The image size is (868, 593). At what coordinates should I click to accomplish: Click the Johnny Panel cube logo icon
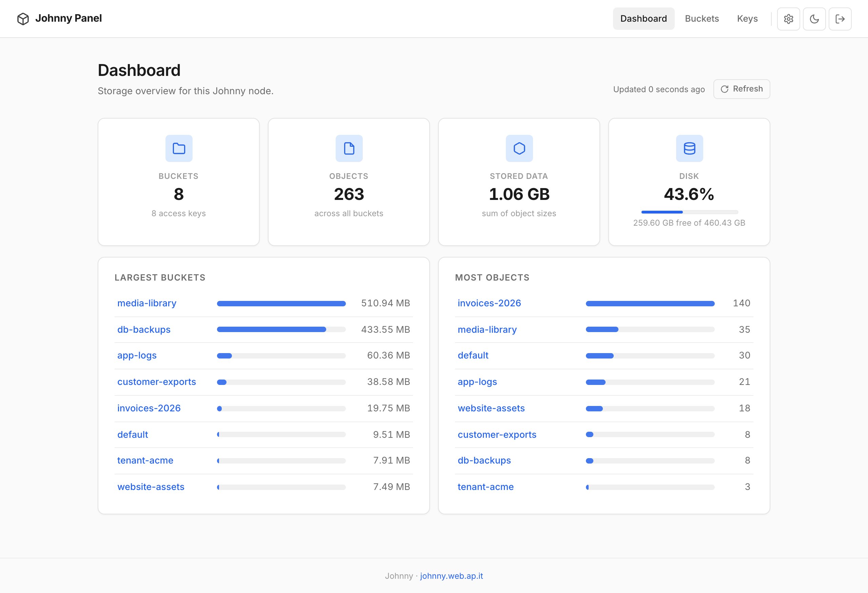[23, 19]
